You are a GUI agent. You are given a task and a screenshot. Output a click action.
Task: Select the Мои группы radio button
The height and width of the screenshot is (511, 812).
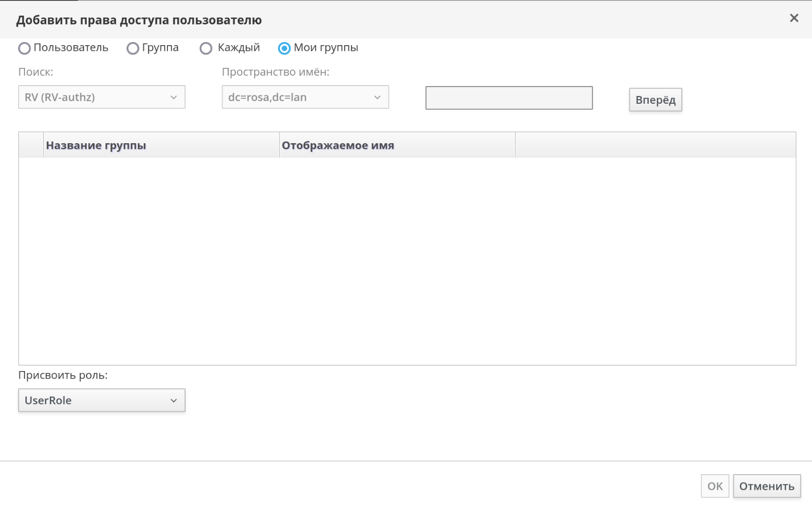click(x=284, y=48)
